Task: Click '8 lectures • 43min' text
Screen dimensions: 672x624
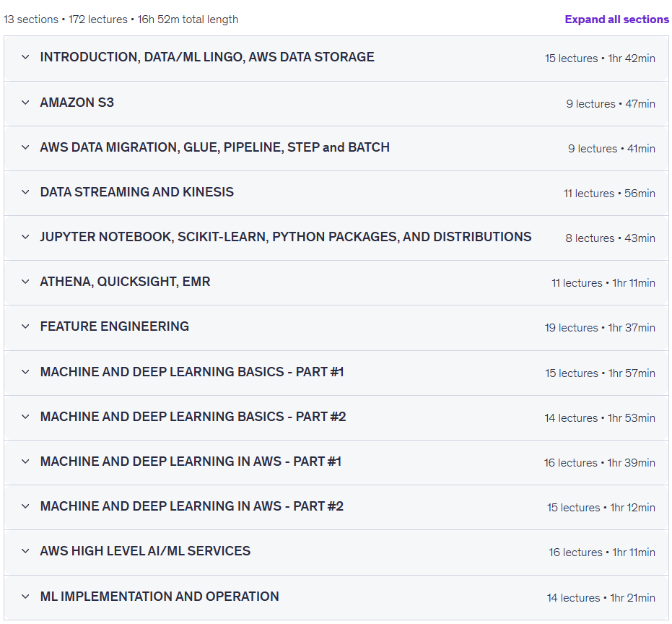Action: pos(610,238)
